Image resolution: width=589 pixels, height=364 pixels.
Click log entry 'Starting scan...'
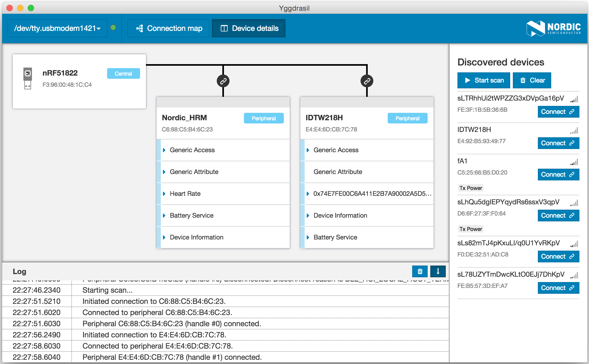click(108, 290)
